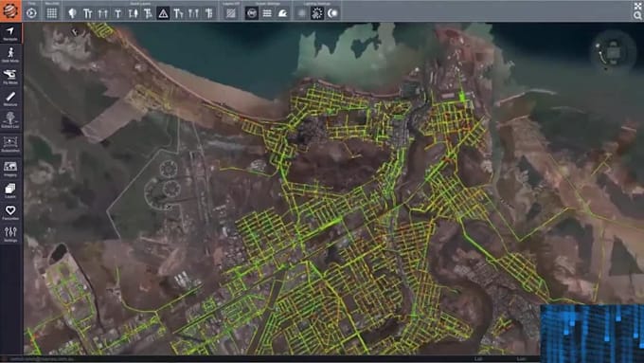Switch to Walk Mode
This screenshot has height=363, width=644.
(x=10, y=55)
